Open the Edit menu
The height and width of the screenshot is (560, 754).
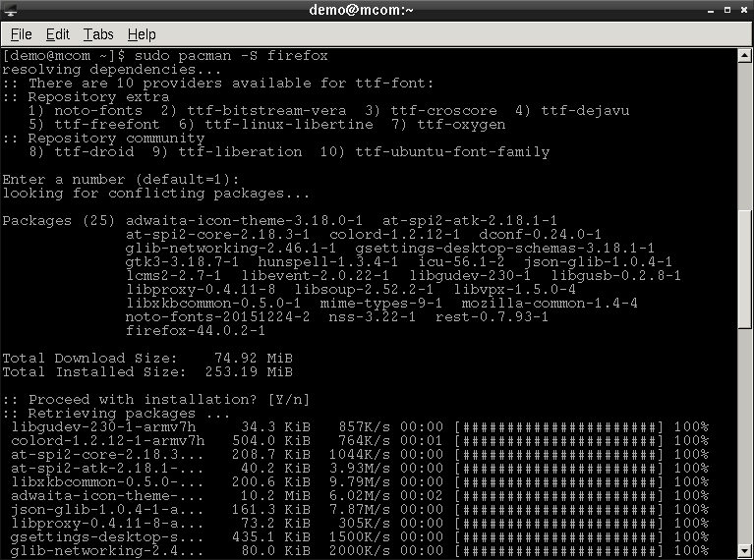(x=58, y=34)
